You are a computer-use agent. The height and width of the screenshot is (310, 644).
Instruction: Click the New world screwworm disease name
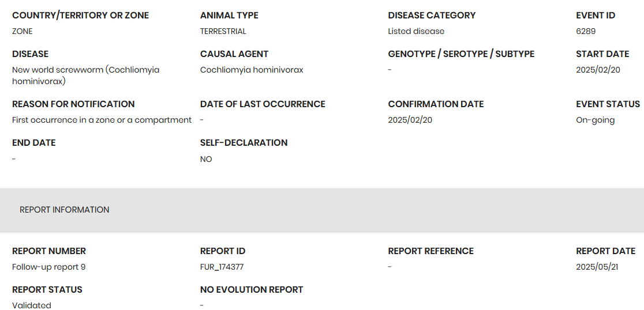pos(85,75)
